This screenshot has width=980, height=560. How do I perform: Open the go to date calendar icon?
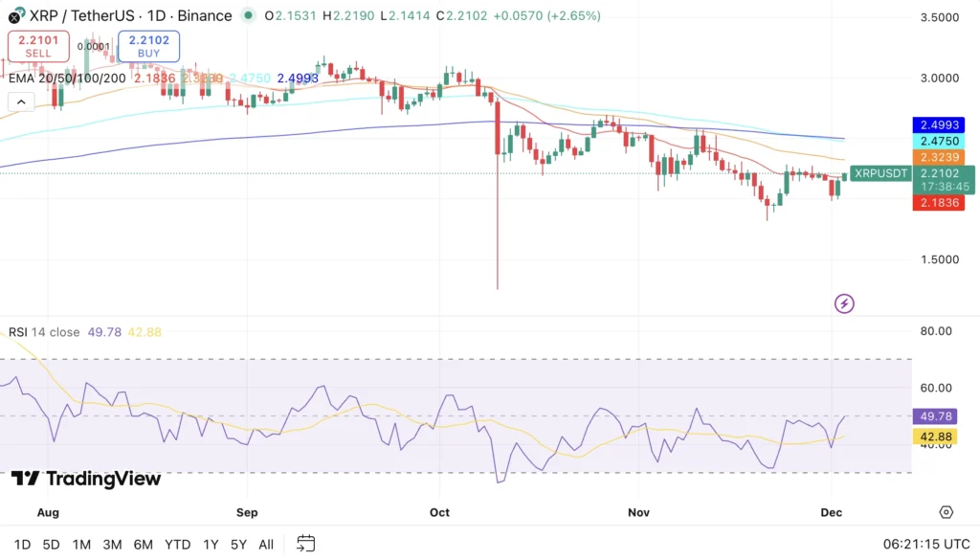305,544
